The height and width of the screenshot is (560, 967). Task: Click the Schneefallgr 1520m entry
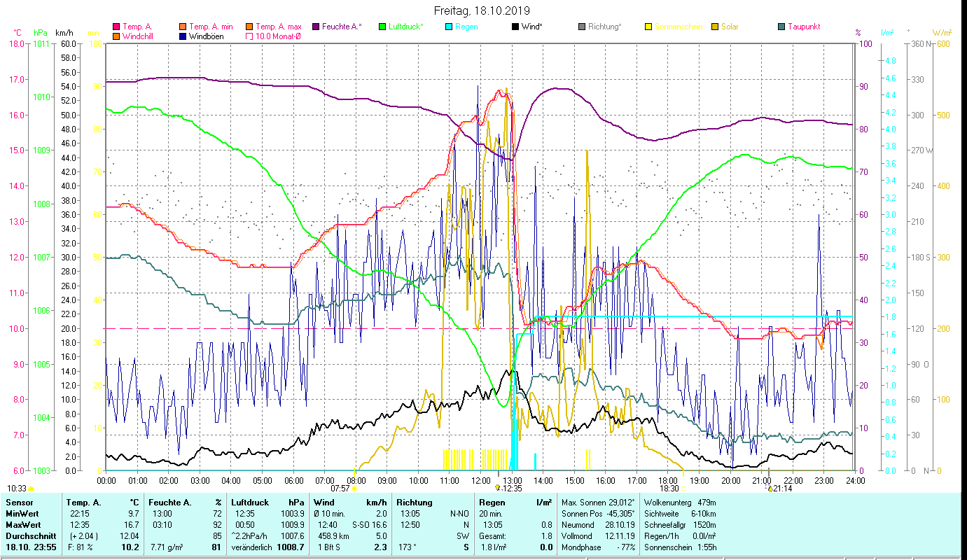[x=679, y=524]
